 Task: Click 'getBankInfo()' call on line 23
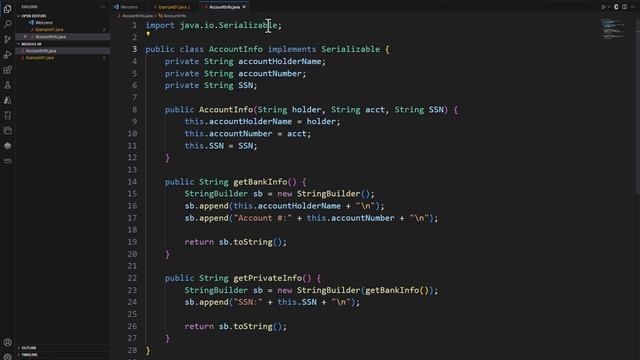(x=397, y=290)
